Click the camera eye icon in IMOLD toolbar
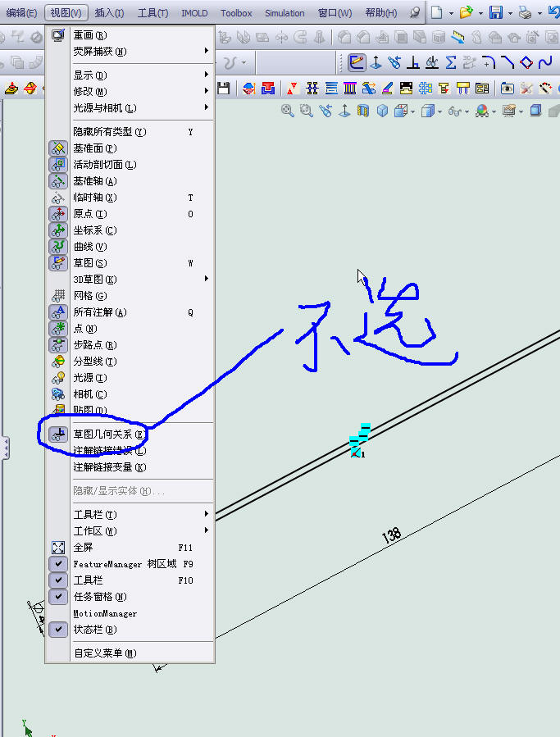The height and width of the screenshot is (737, 560). [x=507, y=88]
